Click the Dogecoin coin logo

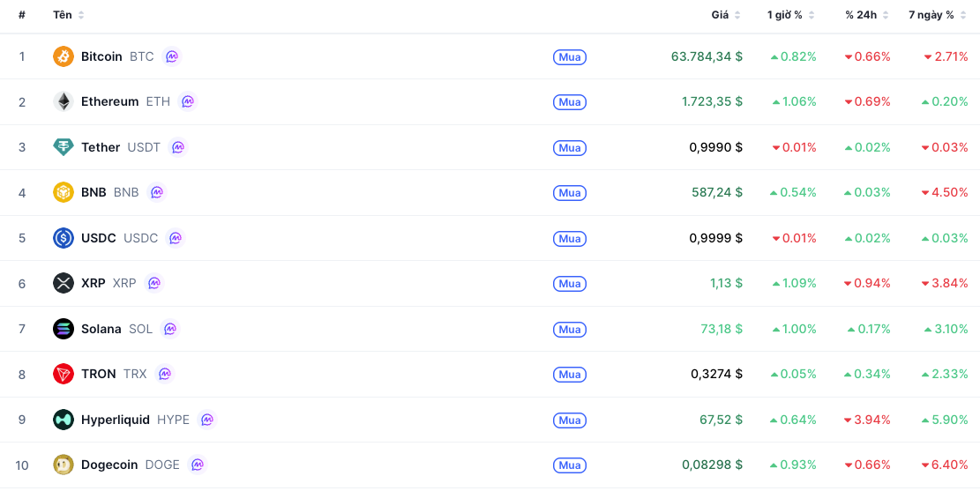[64, 465]
